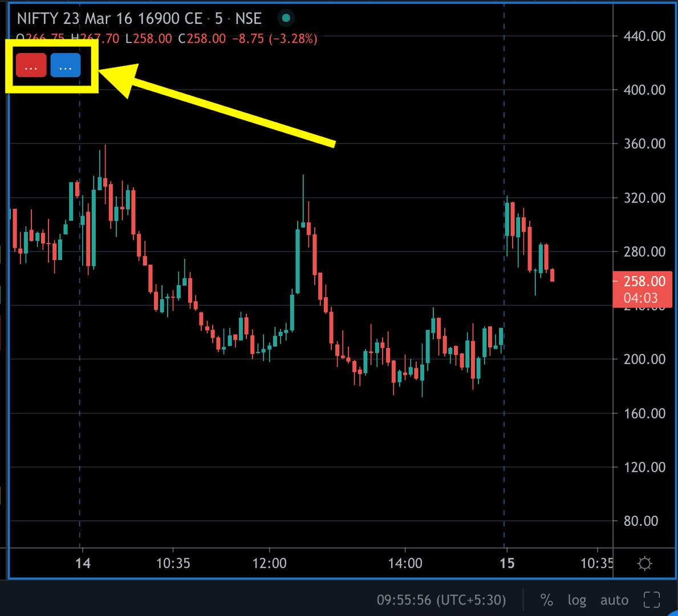
Task: Click the close value C258.00
Action: (x=202, y=39)
